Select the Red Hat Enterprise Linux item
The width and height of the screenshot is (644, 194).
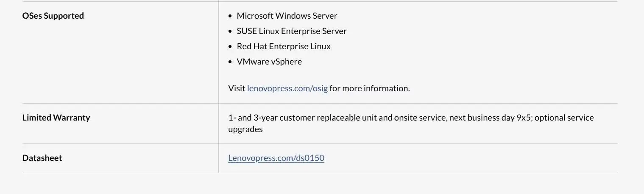(x=284, y=46)
